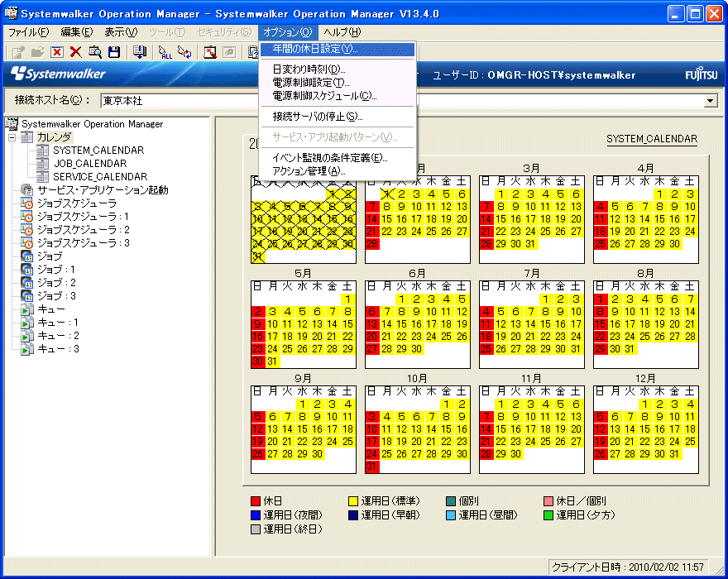The image size is (728, 579).
Task: Click the 8月 month label
Action: click(645, 274)
